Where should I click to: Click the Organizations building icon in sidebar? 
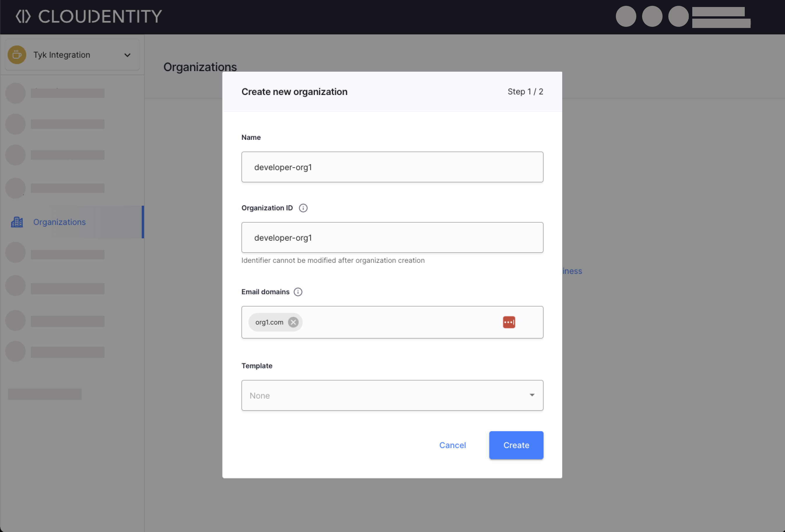click(17, 222)
